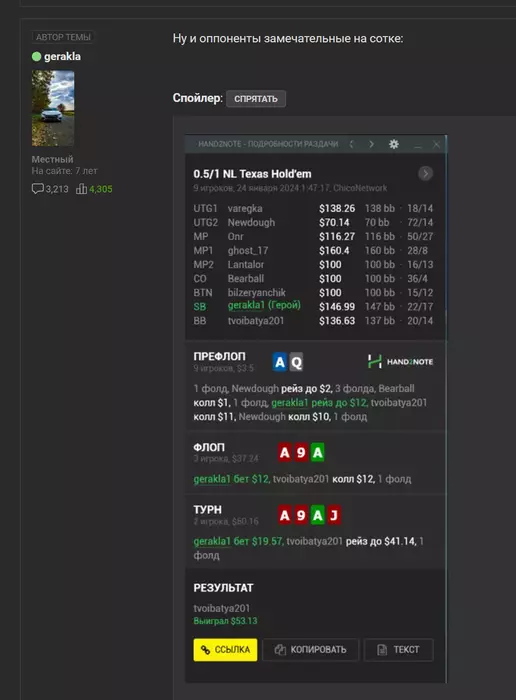516x700 pixels.
Task: Click the document icon on ТЕКСТ button
Action: click(382, 650)
